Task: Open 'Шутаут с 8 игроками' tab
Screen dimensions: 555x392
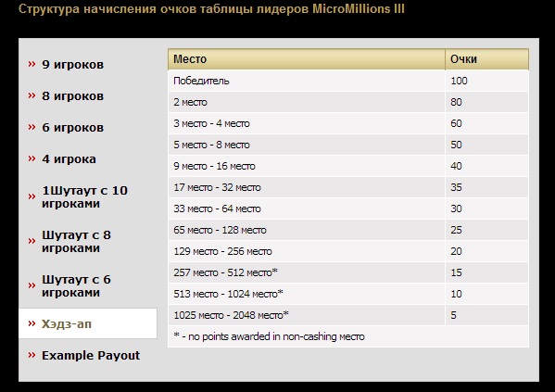Action: pos(77,242)
